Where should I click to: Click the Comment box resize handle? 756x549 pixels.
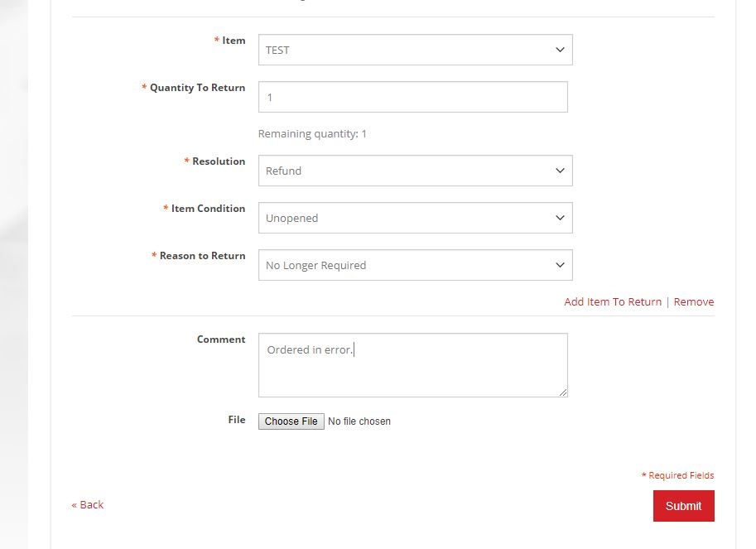[563, 392]
